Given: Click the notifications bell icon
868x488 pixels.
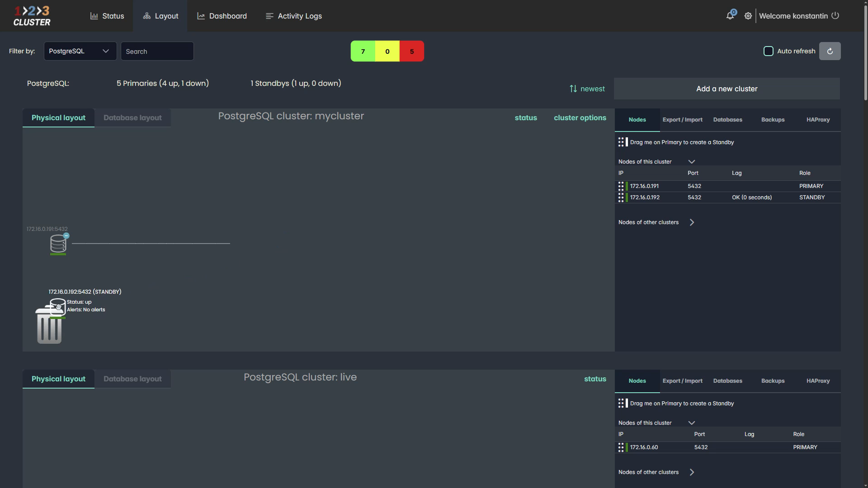Looking at the screenshot, I should pyautogui.click(x=730, y=16).
